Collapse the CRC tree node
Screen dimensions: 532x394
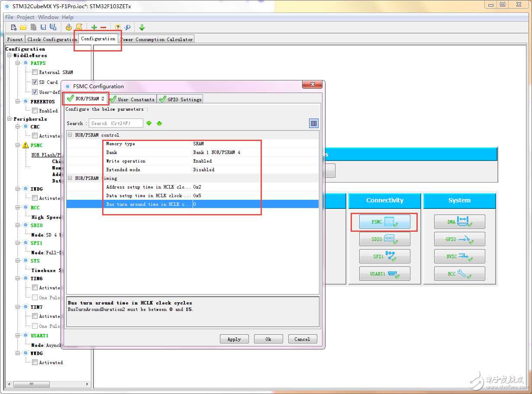point(18,127)
